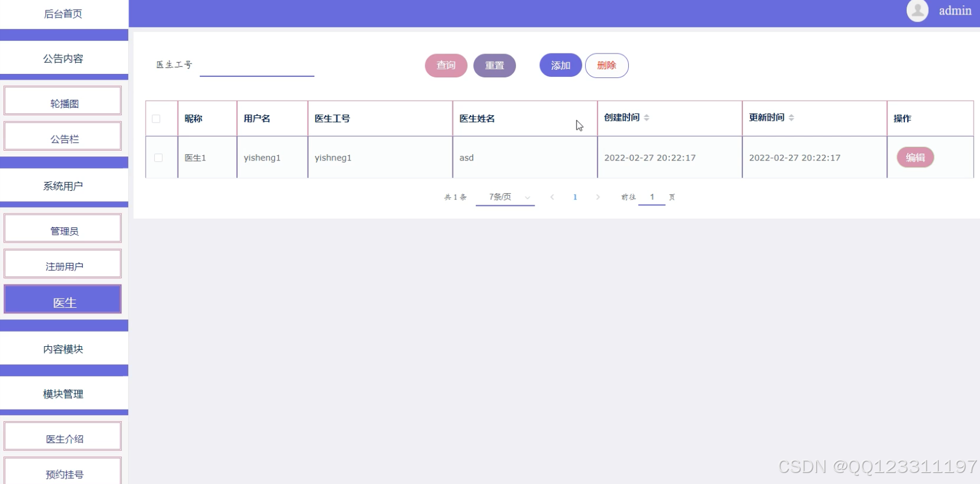Click the 操作 column header
980x484 pixels.
point(931,119)
